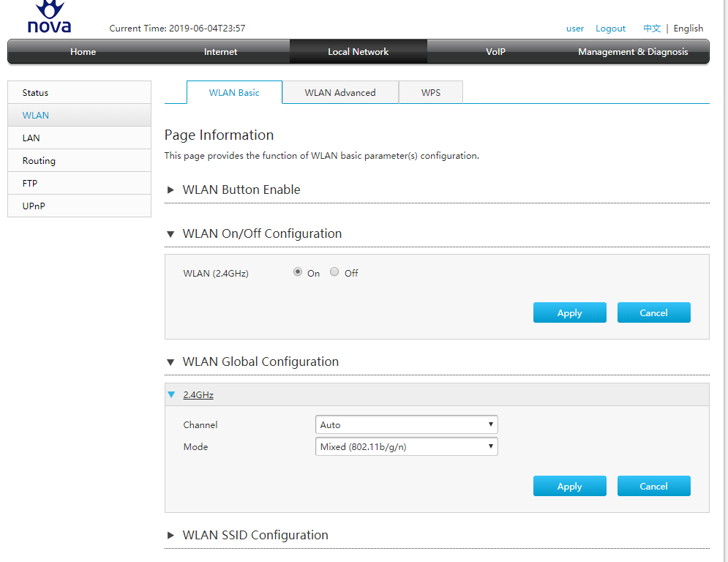Open the Local Network menu
The width and height of the screenshot is (728, 562).
[x=358, y=51]
